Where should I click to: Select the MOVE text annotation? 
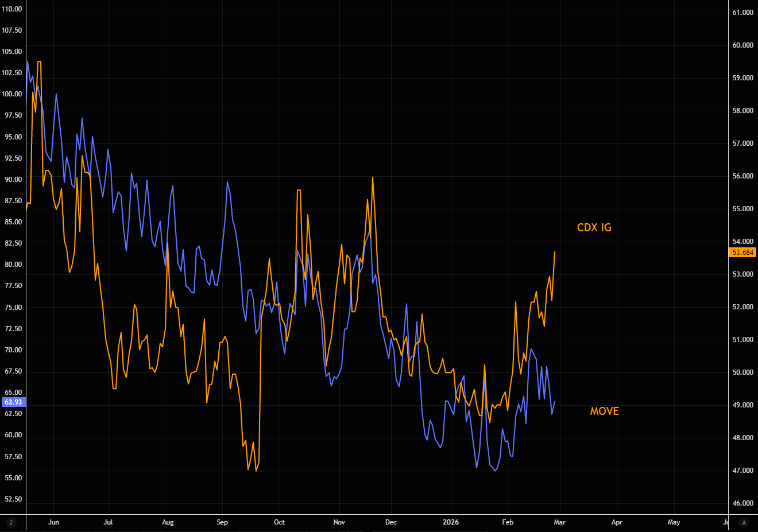pos(604,411)
